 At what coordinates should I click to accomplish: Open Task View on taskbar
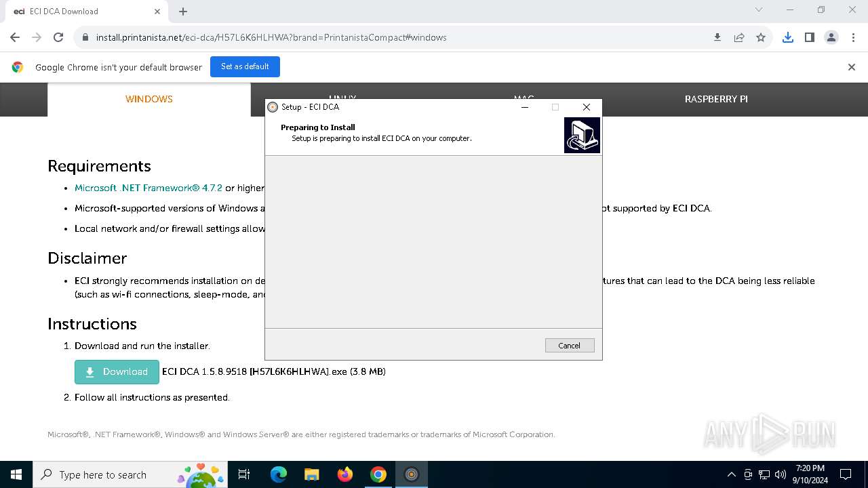244,474
